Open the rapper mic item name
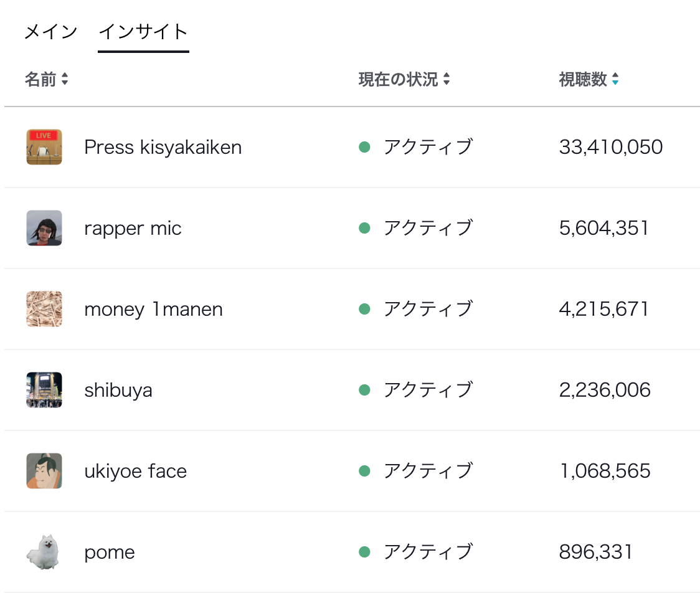The width and height of the screenshot is (700, 593). pyautogui.click(x=133, y=229)
